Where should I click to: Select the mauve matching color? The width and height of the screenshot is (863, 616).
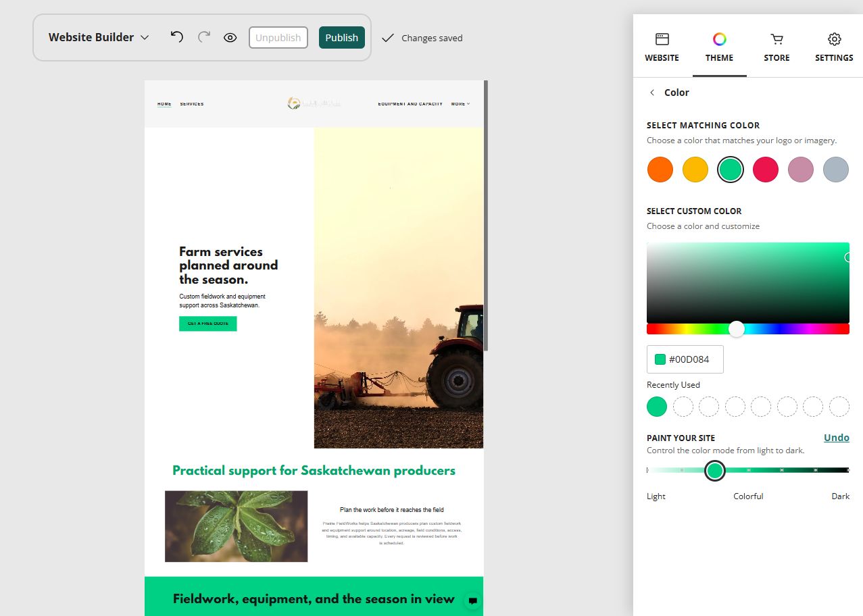[x=801, y=170]
